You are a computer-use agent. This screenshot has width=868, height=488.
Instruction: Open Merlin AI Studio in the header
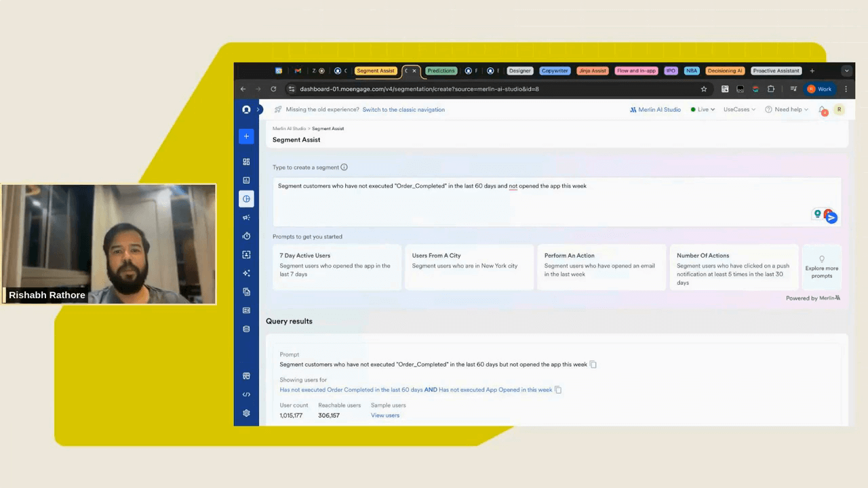pos(655,109)
